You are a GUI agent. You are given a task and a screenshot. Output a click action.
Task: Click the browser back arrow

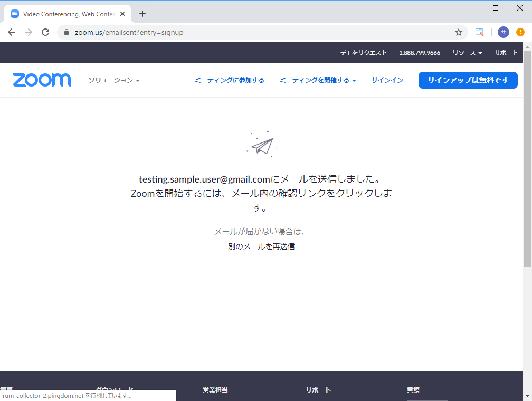(x=12, y=32)
